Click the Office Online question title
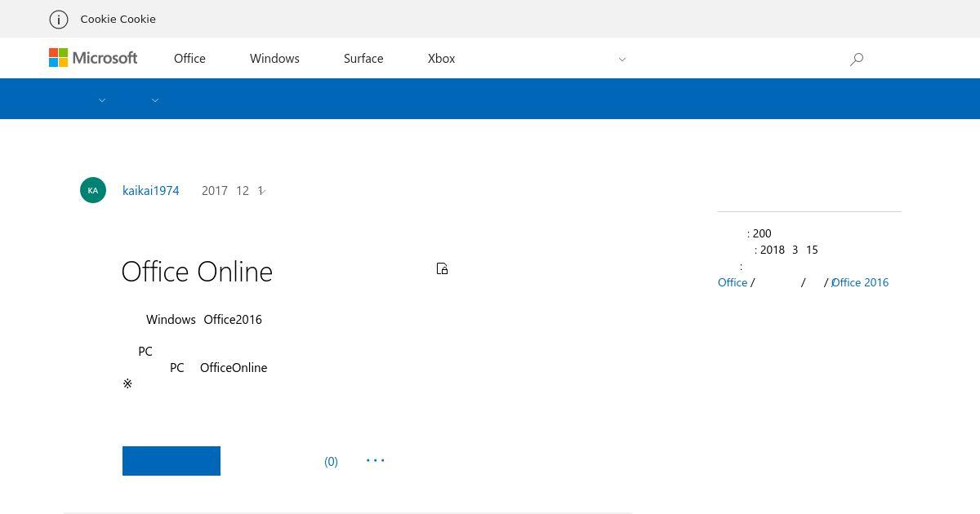 [x=197, y=272]
